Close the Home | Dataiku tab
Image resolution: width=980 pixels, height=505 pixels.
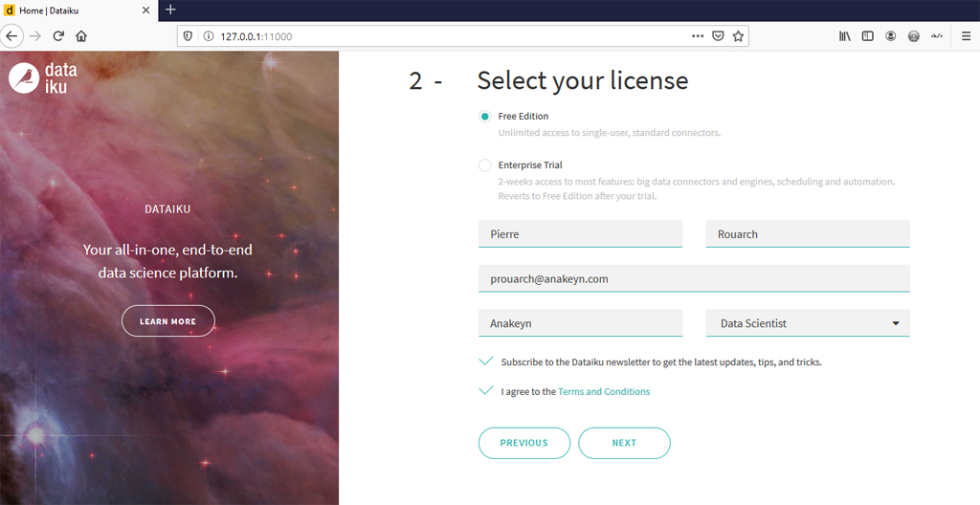coord(145,11)
